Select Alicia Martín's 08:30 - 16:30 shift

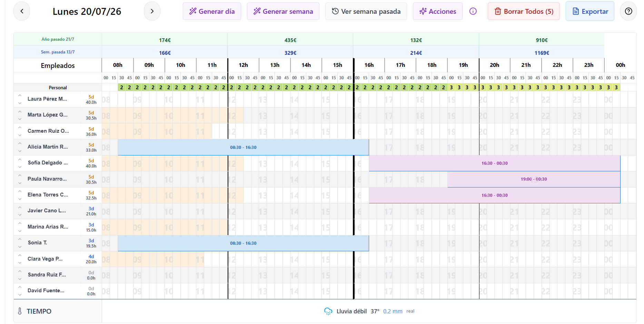click(243, 147)
